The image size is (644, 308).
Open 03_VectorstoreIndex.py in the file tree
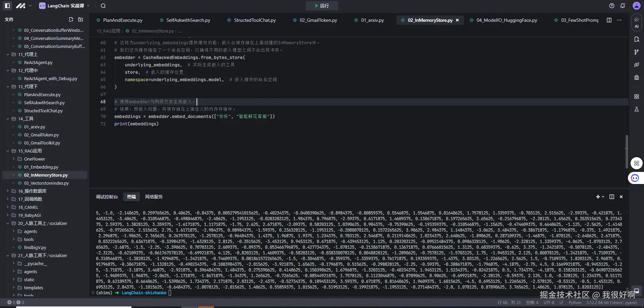pos(46,183)
